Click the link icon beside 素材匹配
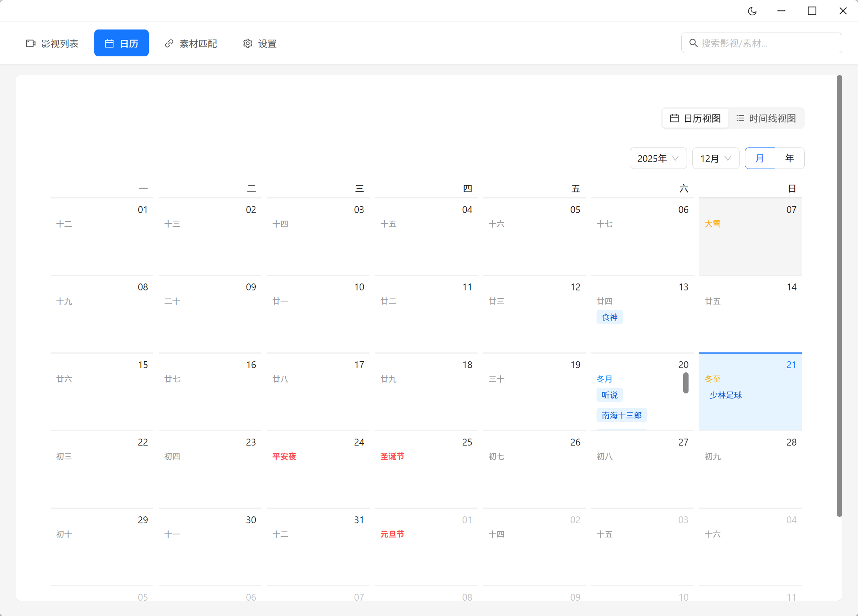 coord(169,43)
